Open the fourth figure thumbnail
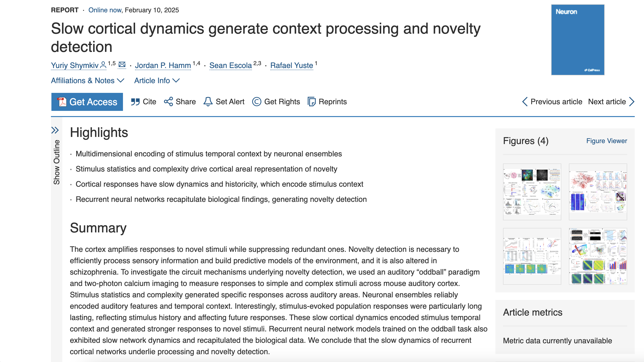Screen dimensions: 644x362 coord(598,256)
